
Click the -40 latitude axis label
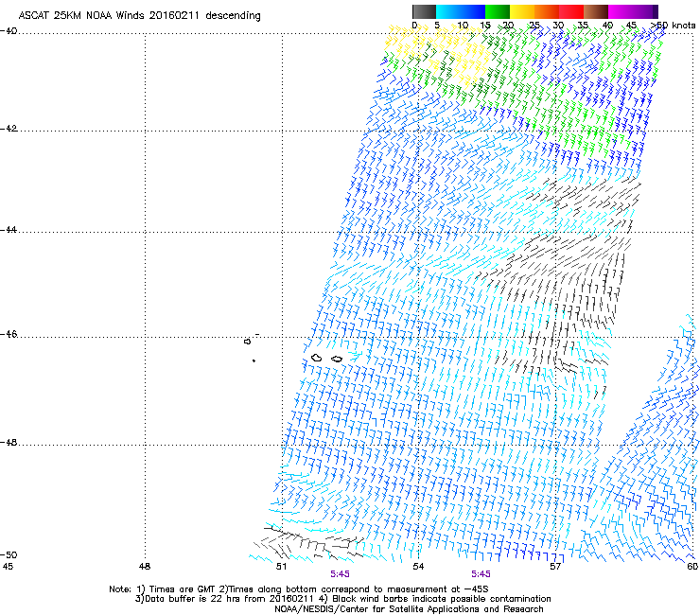click(9, 31)
